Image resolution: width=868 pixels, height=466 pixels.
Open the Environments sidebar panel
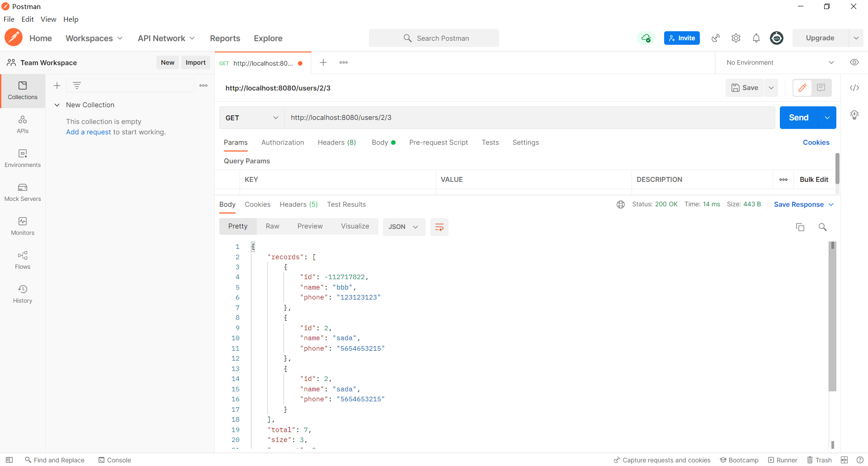pos(23,159)
